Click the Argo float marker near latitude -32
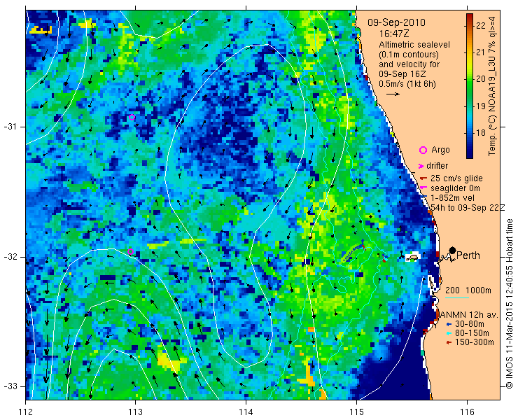The image size is (518, 420). tap(130, 251)
